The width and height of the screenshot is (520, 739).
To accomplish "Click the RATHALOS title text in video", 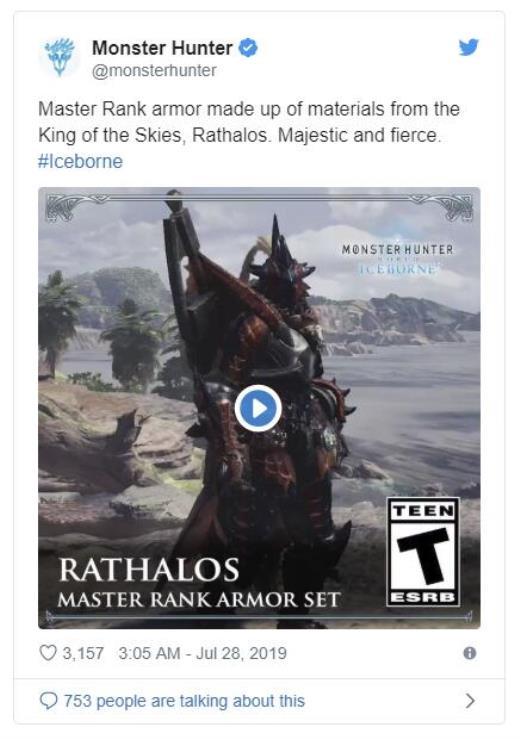I will point(149,569).
